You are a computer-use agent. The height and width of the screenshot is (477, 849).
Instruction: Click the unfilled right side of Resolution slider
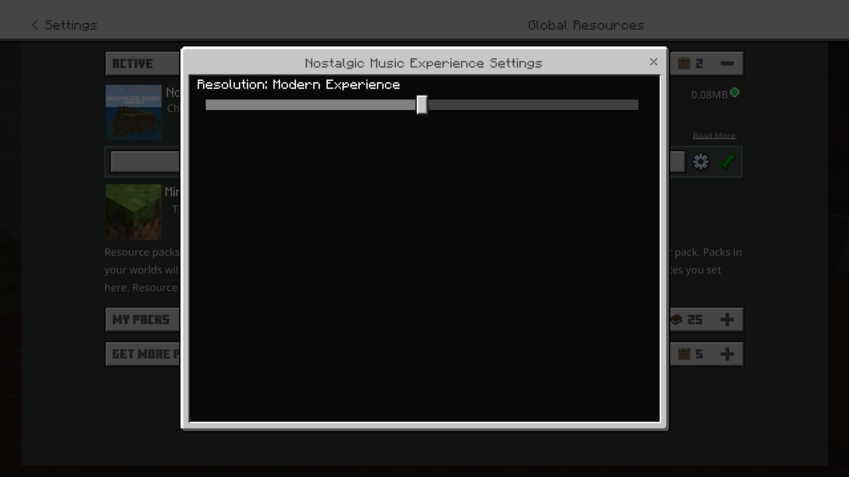pyautogui.click(x=533, y=105)
